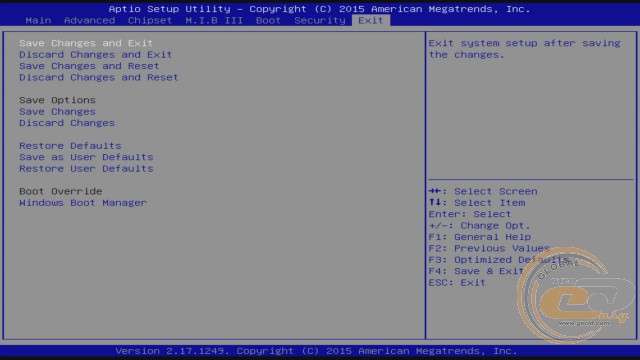640x360 pixels.
Task: Click the 'F1: General Help' hint
Action: click(x=480, y=238)
